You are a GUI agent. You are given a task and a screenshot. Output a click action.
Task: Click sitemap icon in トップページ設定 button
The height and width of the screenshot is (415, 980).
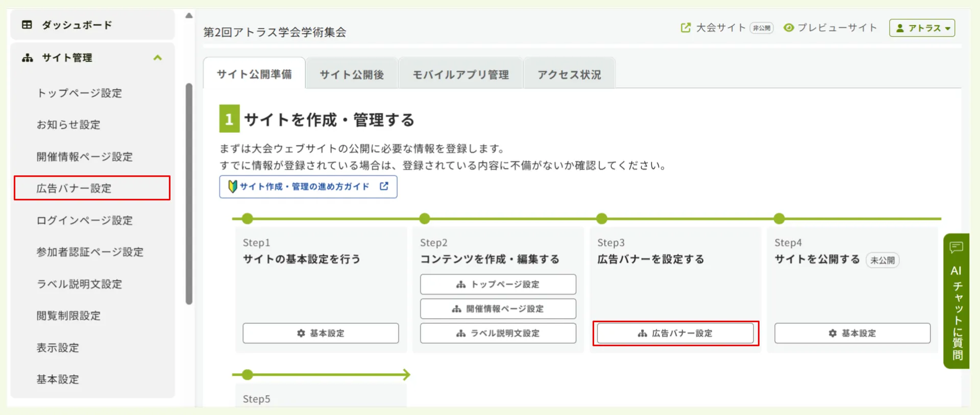(x=461, y=284)
